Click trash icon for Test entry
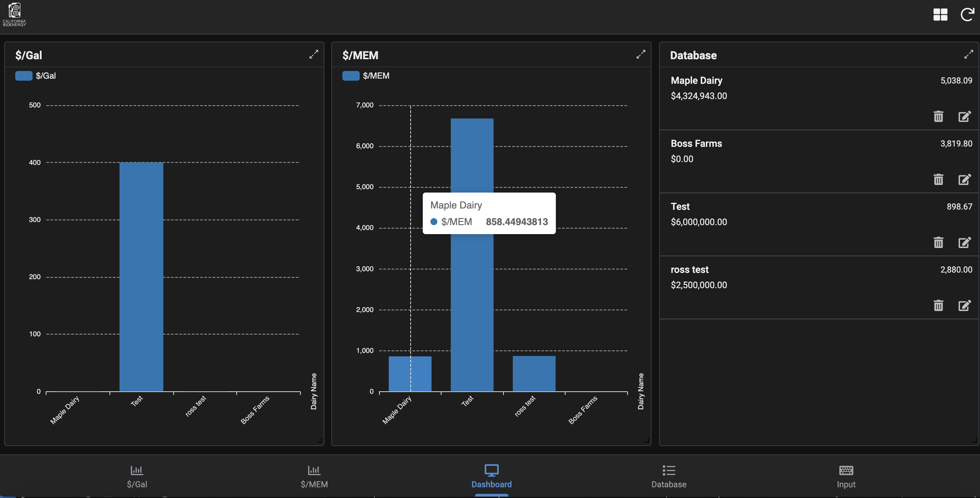This screenshot has height=498, width=980. (938, 242)
